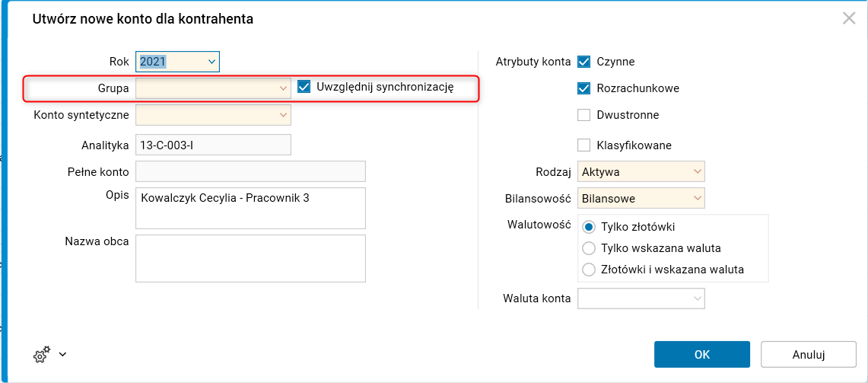
Task: Click into the Nazwa obca text area
Action: 250,258
